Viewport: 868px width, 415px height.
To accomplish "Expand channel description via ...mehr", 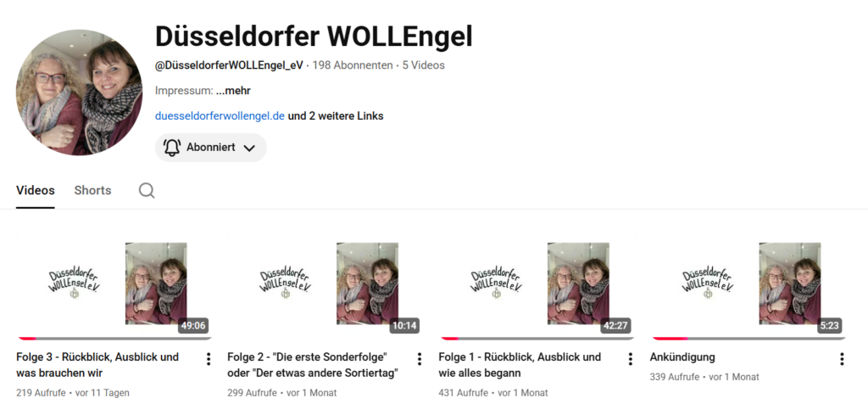I will 233,91.
